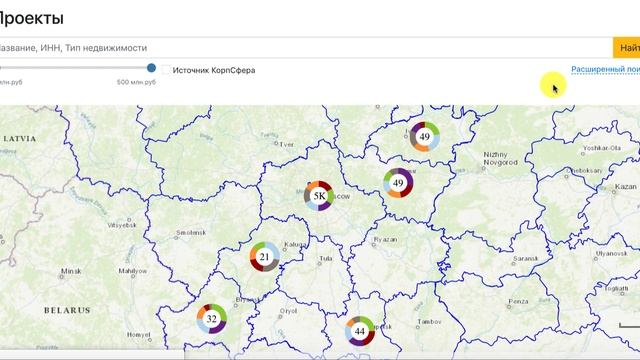
Task: Click the Kazan city label
Action: click(625, 187)
